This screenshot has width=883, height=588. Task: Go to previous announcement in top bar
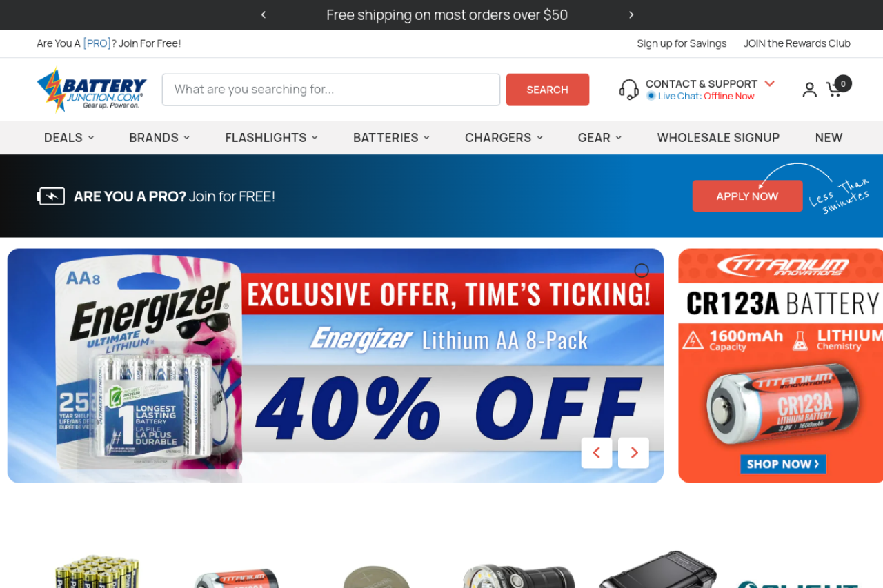(264, 14)
